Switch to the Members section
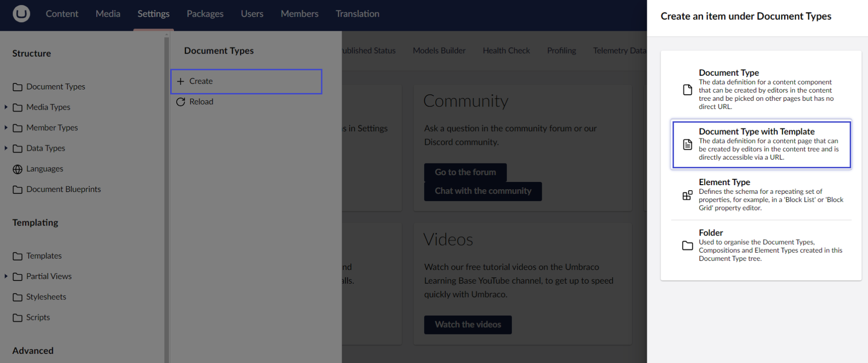Screen dimensions: 868x363 pos(299,14)
